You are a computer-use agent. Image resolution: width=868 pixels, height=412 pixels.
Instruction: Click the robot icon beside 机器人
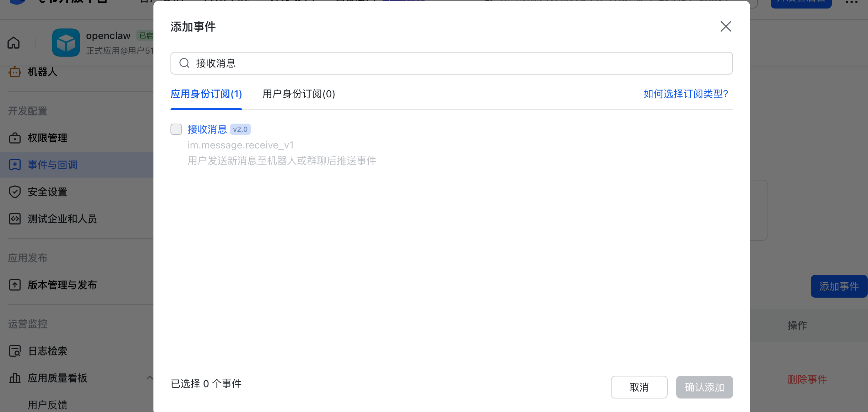coord(15,72)
